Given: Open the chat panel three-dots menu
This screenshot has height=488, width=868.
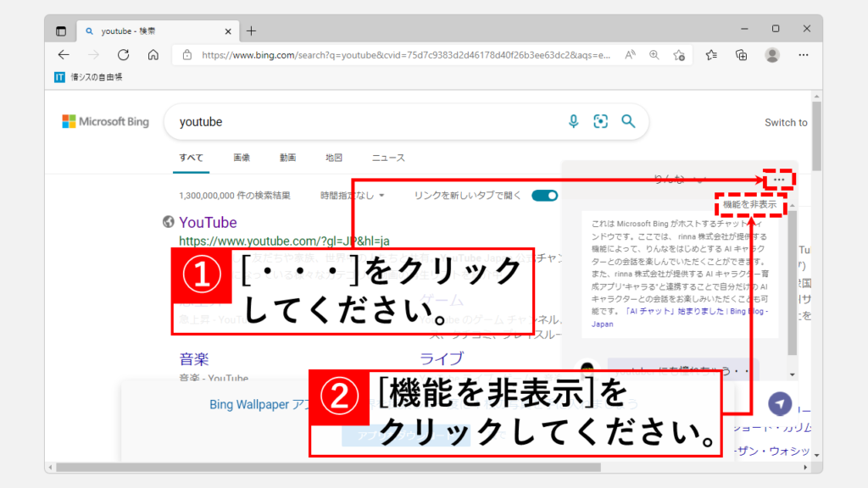Looking at the screenshot, I should 779,180.
